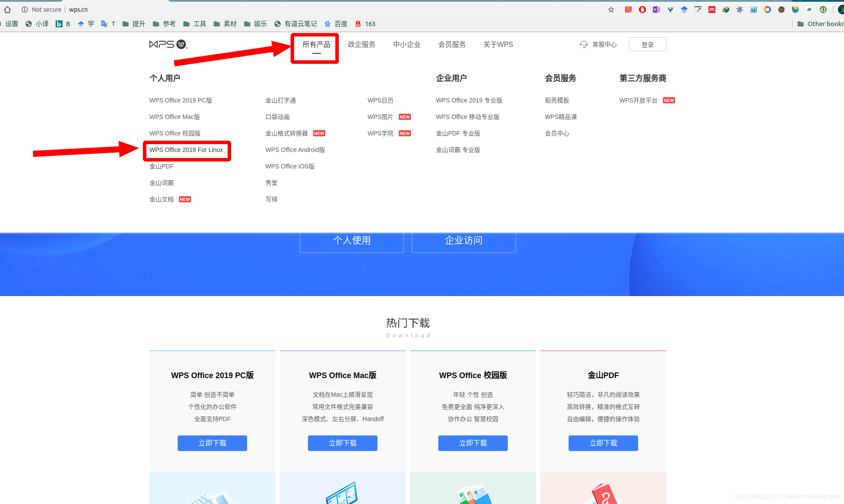
Task: Open the Bing B bookmark
Action: point(63,24)
